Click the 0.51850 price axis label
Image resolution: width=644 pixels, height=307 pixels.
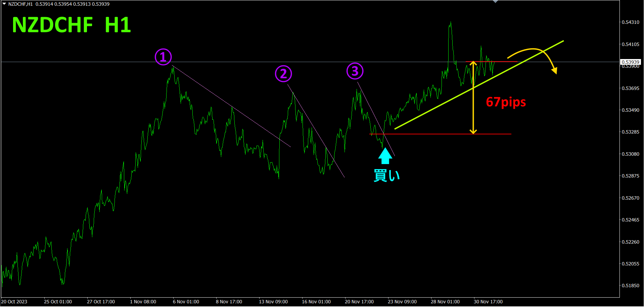[x=631, y=286]
